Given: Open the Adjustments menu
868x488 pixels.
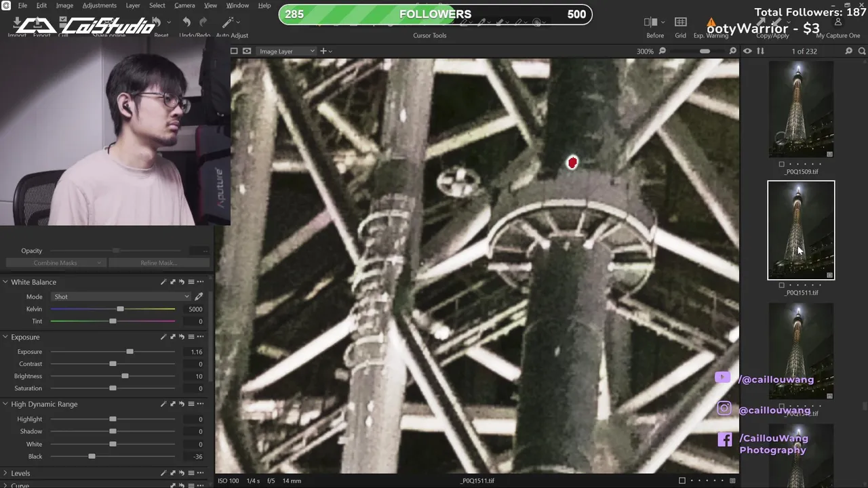Looking at the screenshot, I should [100, 5].
